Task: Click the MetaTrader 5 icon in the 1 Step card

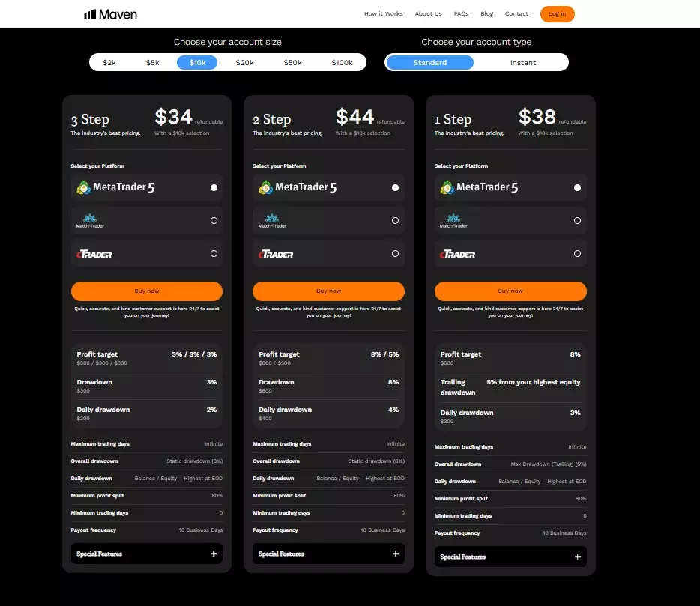Action: 445,187
